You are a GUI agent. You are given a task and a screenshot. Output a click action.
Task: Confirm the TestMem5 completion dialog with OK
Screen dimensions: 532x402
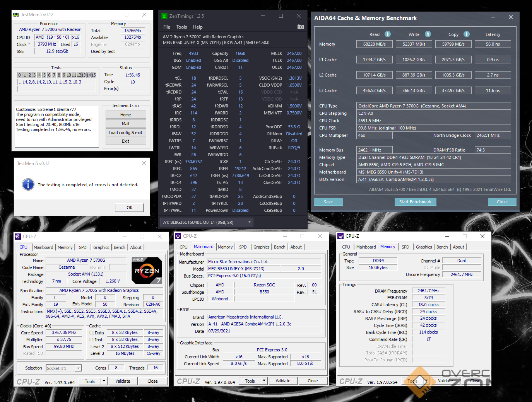tap(130, 208)
